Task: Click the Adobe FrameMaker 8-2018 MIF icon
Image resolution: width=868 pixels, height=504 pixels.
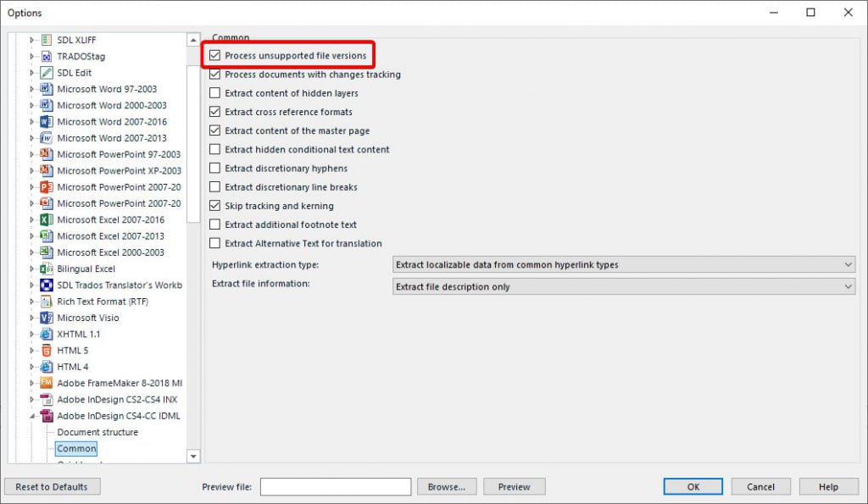Action: point(45,383)
